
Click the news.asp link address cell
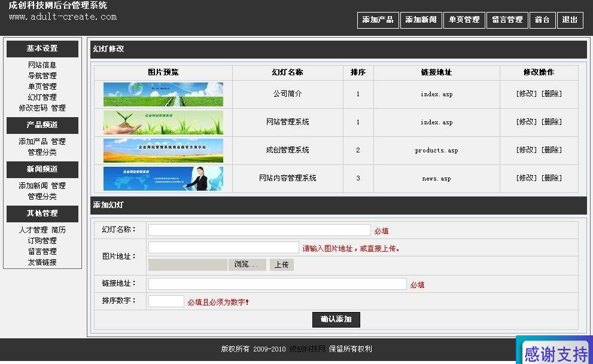click(436, 179)
